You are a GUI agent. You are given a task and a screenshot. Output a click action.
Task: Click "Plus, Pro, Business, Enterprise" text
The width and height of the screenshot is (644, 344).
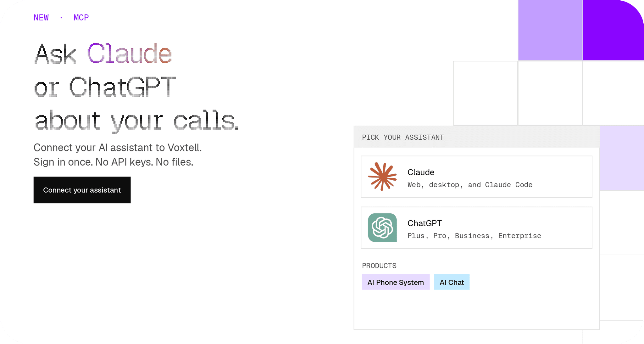pyautogui.click(x=474, y=236)
